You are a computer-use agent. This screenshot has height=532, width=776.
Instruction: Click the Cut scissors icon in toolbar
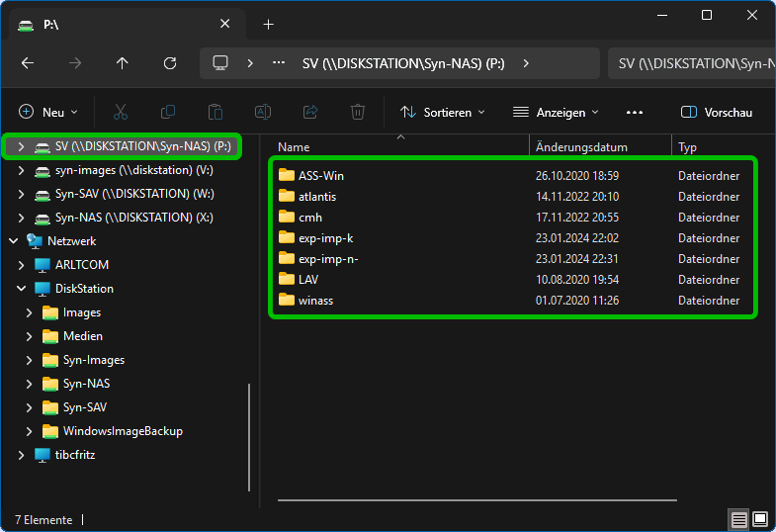[x=121, y=113]
